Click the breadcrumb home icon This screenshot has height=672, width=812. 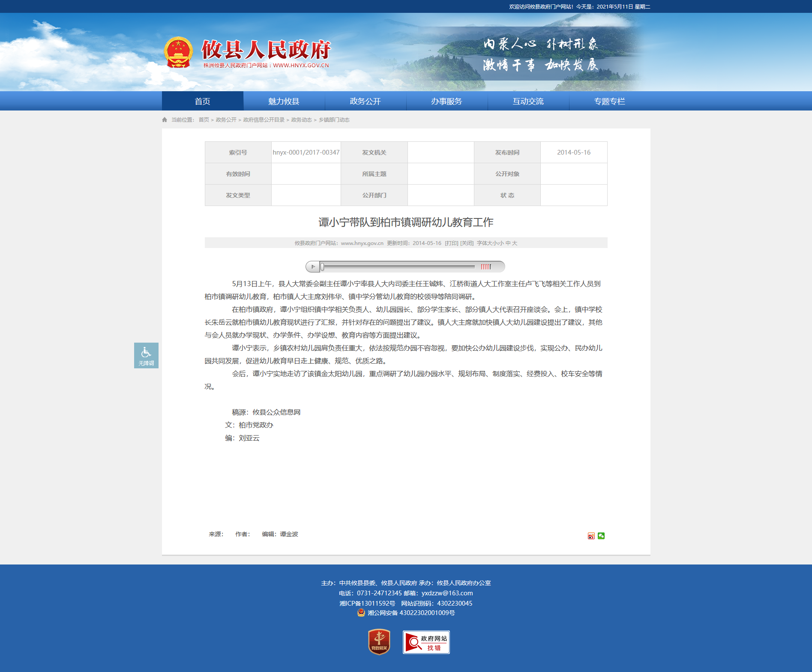(x=165, y=120)
